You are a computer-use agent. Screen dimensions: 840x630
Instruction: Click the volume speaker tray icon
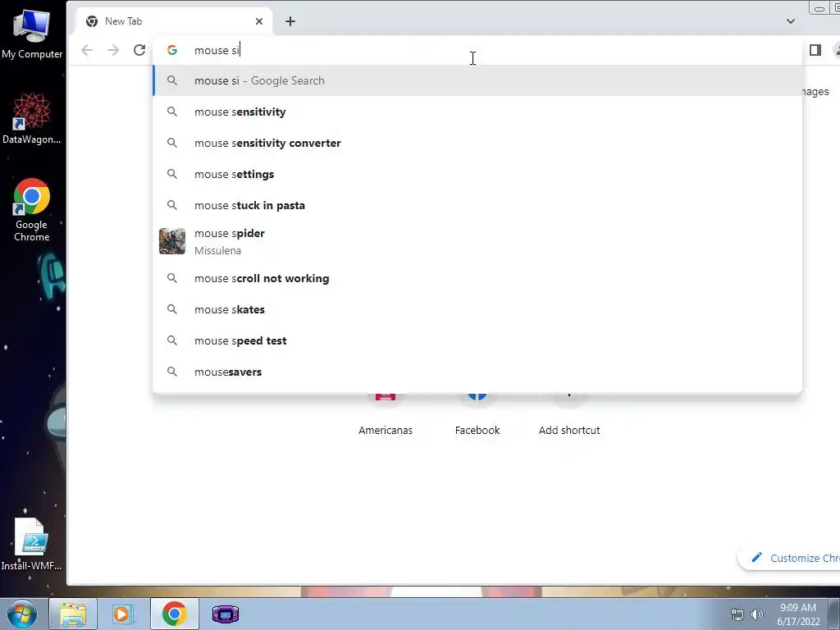[757, 614]
